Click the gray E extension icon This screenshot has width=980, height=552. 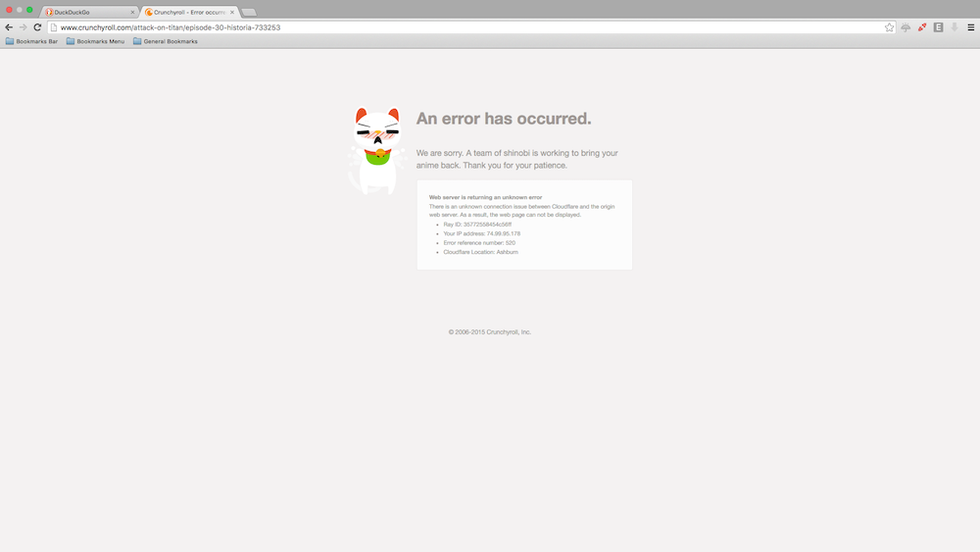tap(938, 27)
